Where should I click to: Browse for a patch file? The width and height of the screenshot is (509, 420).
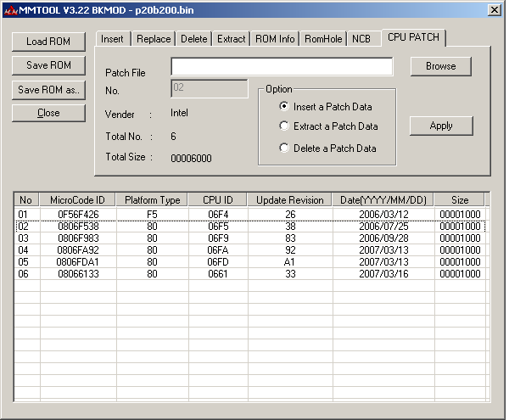(x=440, y=65)
